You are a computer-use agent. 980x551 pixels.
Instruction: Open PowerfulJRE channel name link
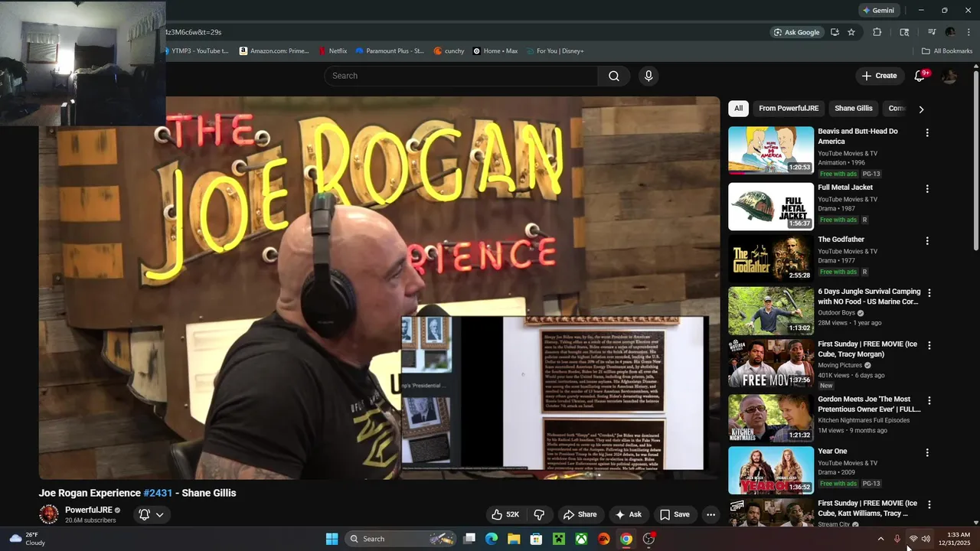[89, 510]
